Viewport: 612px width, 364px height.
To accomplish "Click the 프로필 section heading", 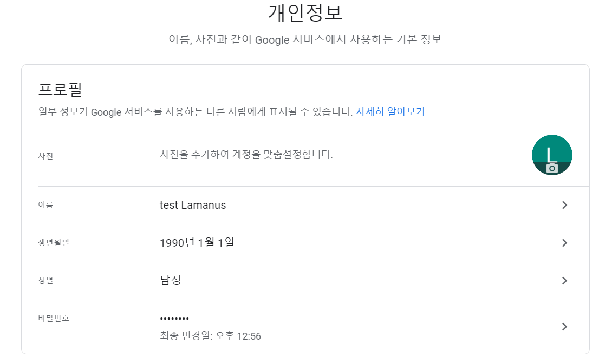I will (60, 89).
